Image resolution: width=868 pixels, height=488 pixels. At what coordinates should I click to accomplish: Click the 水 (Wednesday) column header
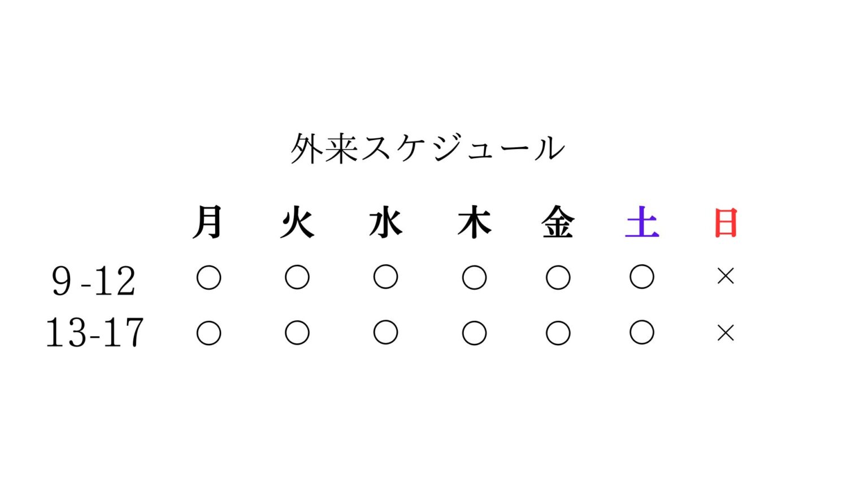pyautogui.click(x=385, y=222)
